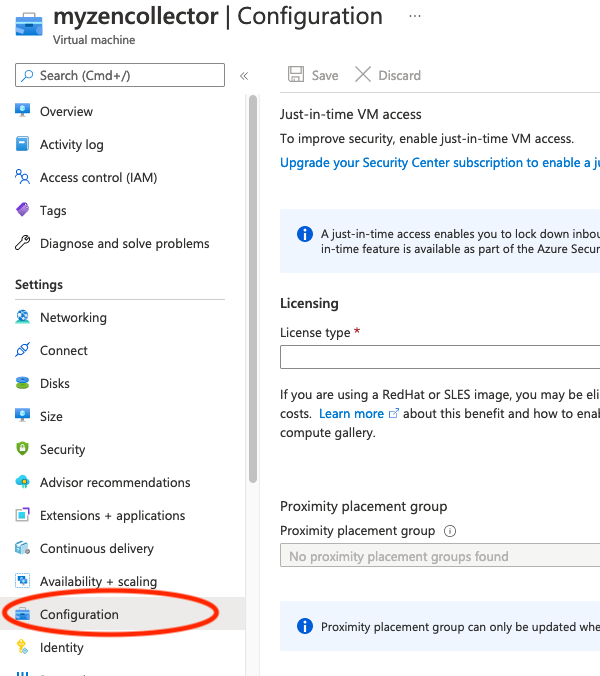Click the Save button
This screenshot has width=600, height=676.
point(313,75)
